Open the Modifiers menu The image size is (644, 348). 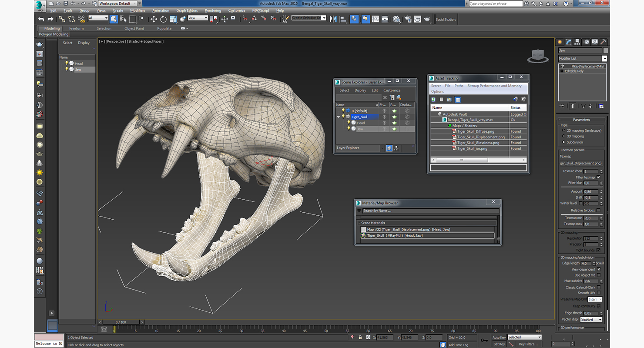[138, 10]
